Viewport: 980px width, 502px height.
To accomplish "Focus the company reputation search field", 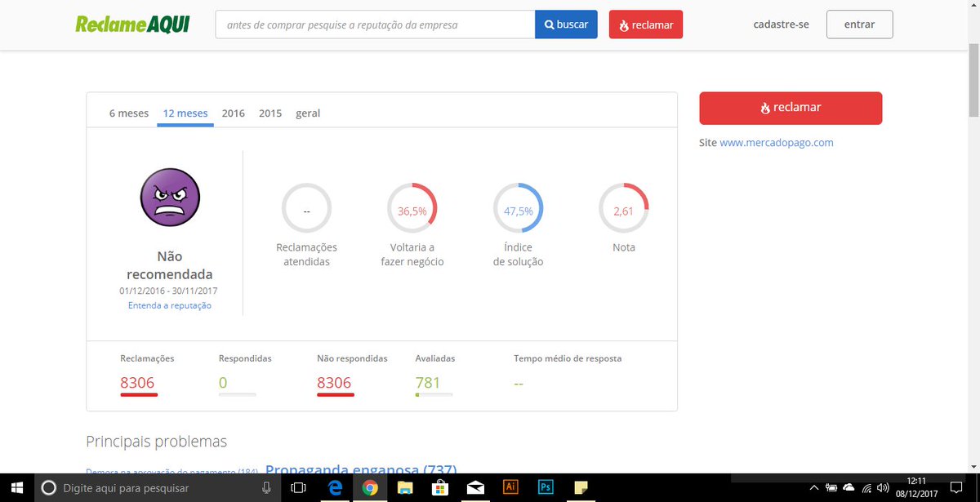I will 375,24.
